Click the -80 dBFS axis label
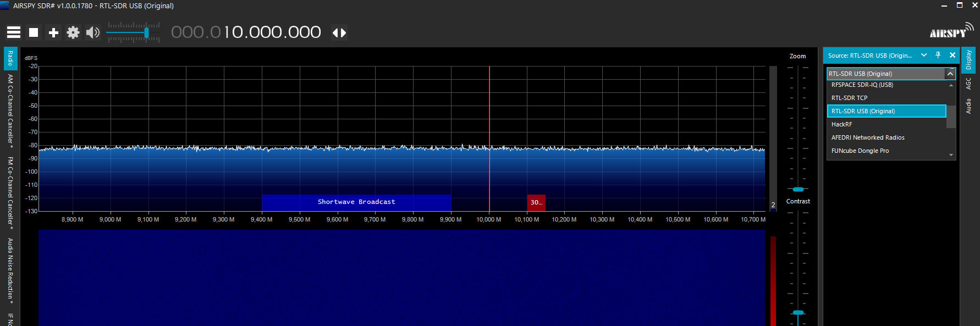Image resolution: width=980 pixels, height=326 pixels. click(33, 145)
